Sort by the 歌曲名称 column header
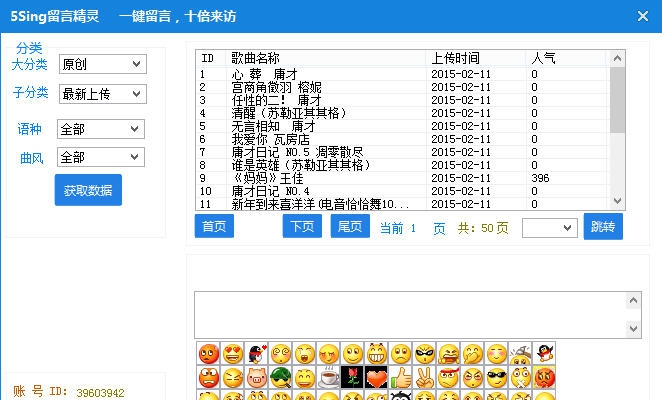Image resolution: width=662 pixels, height=400 pixels. [327, 58]
